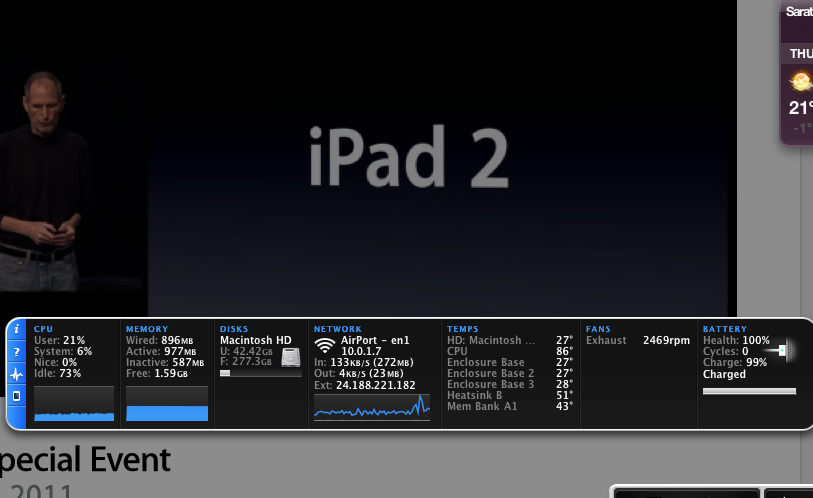Viewport: 813px width, 498px height.
Task: Click the "Cycles: 0" battery value
Action: (x=725, y=351)
